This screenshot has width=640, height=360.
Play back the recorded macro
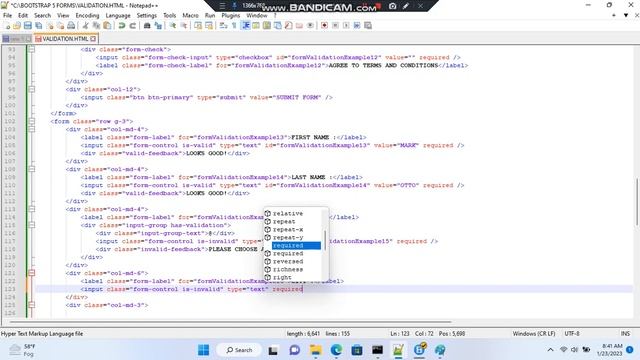point(346,26)
